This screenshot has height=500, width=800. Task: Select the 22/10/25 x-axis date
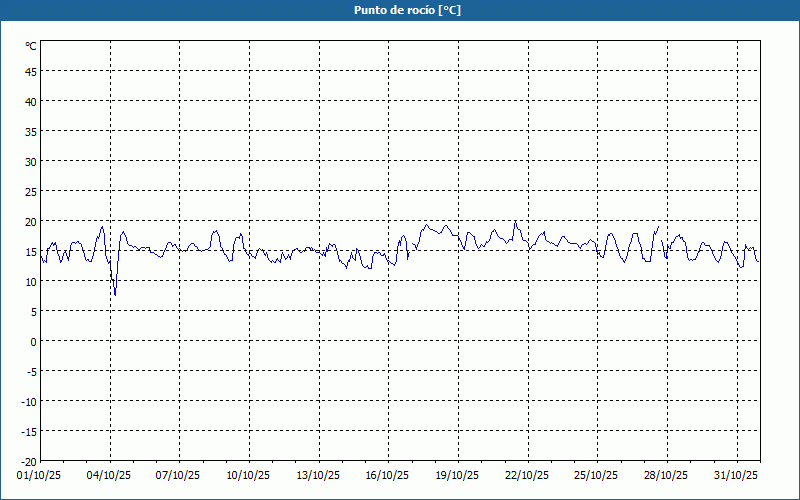526,475
